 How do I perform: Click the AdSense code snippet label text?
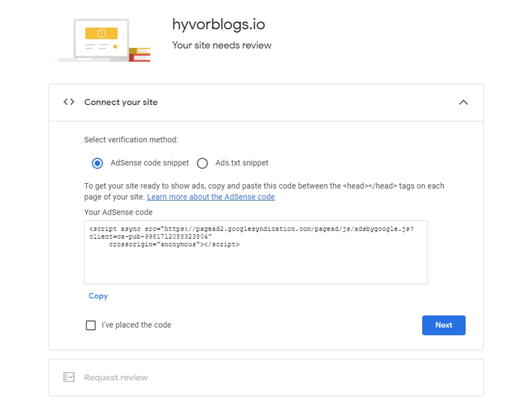coord(150,163)
